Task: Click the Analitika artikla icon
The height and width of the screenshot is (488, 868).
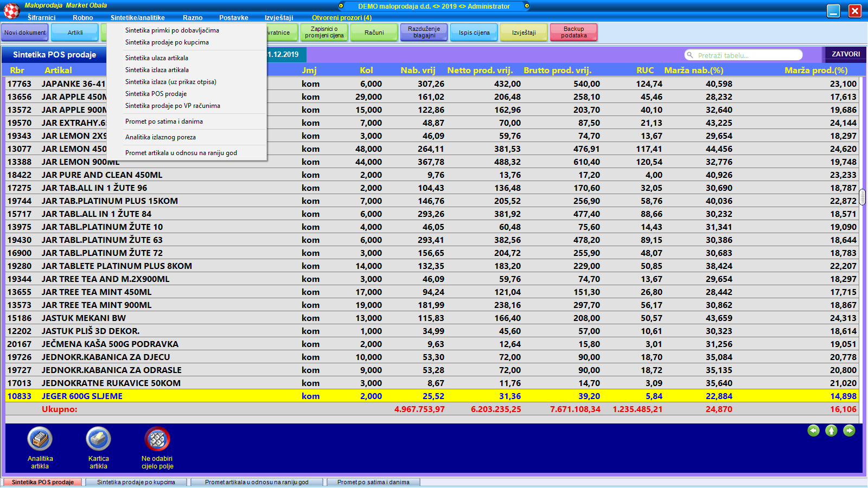Action: [x=40, y=439]
